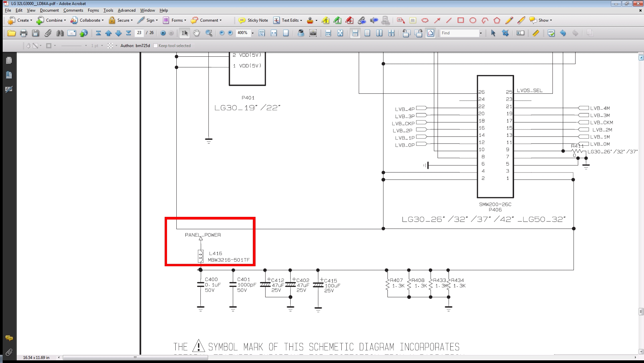Activate the Crop tool
The height and width of the screenshot is (363, 644).
tap(505, 33)
